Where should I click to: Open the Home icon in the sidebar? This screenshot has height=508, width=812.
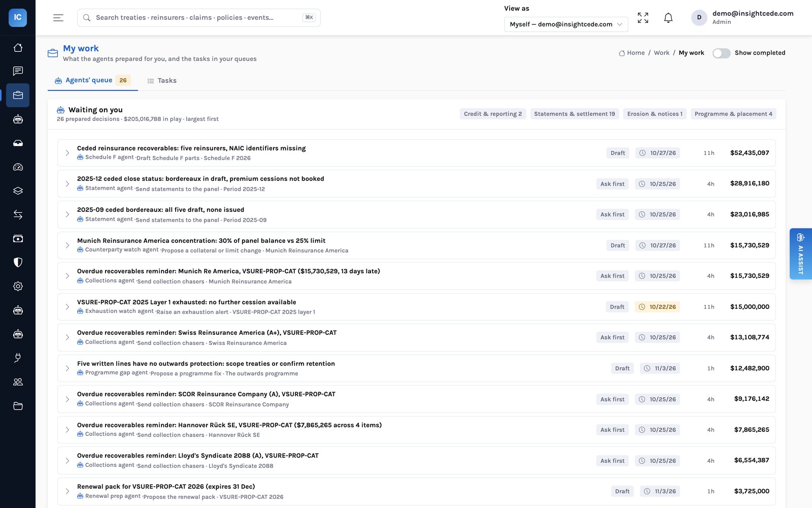(18, 47)
